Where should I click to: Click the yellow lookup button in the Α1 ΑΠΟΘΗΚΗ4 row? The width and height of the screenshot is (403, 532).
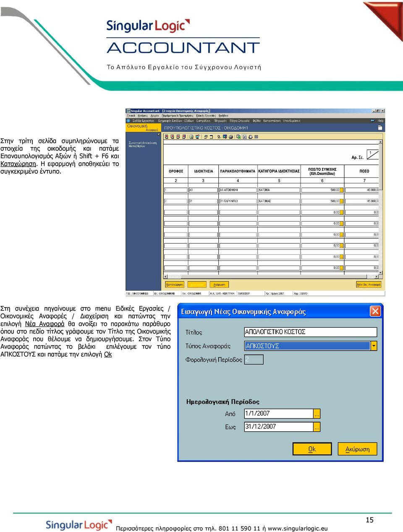(342, 190)
